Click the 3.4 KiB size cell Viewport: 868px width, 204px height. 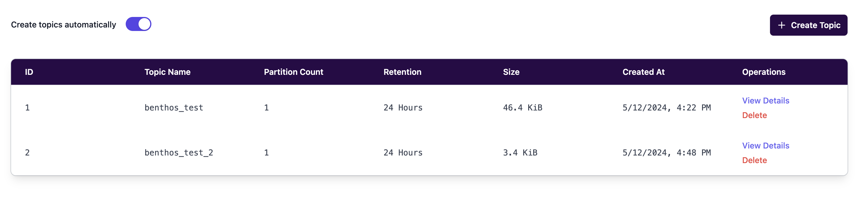pyautogui.click(x=520, y=153)
